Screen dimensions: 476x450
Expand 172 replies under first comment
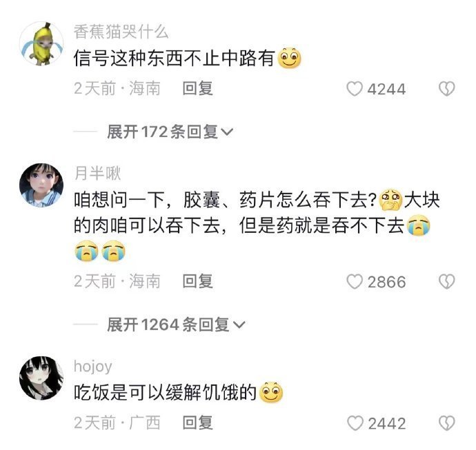[170, 132]
